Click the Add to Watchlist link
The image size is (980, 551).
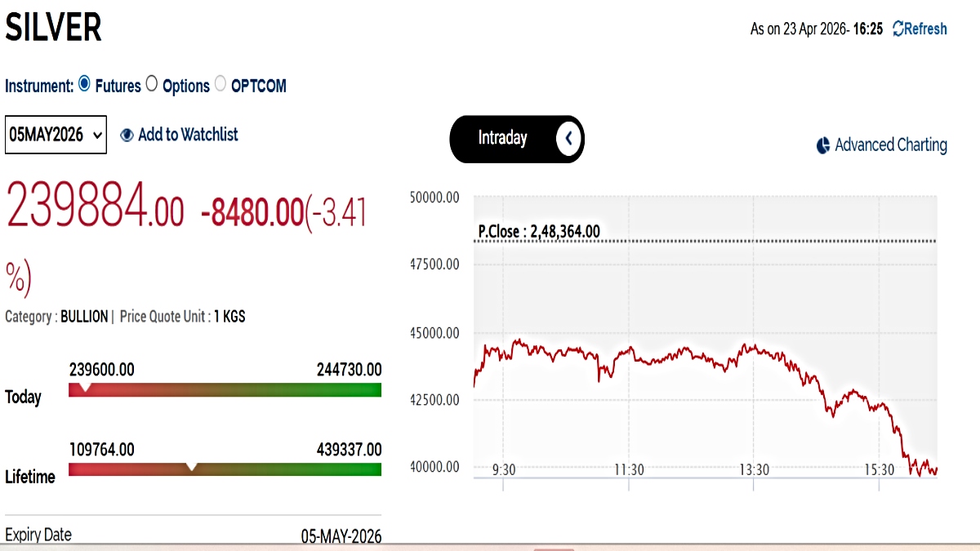pos(187,135)
